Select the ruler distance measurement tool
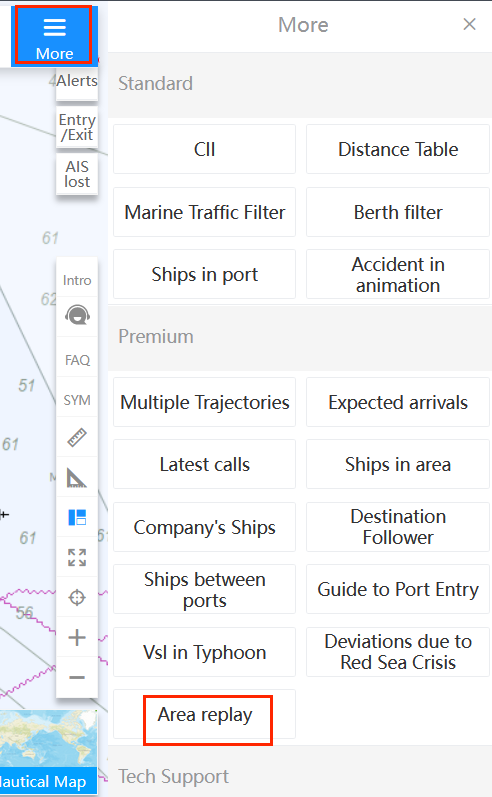492x797 pixels. coord(77,438)
